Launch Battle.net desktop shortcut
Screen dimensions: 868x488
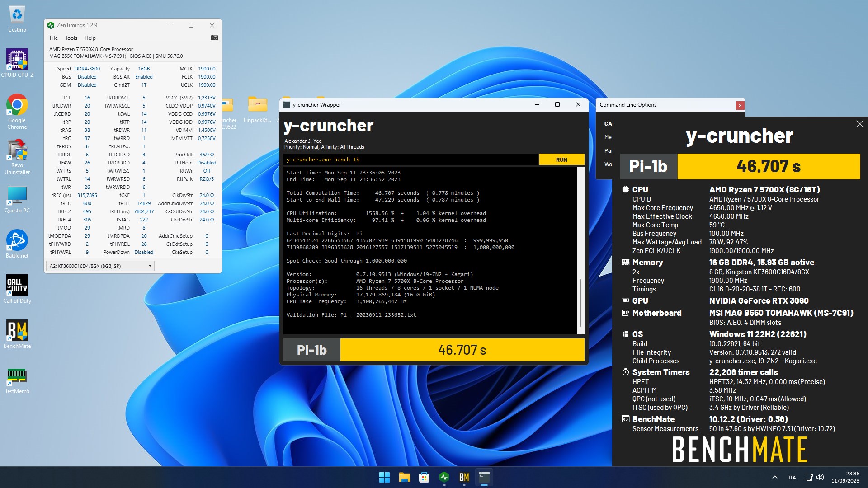[17, 244]
